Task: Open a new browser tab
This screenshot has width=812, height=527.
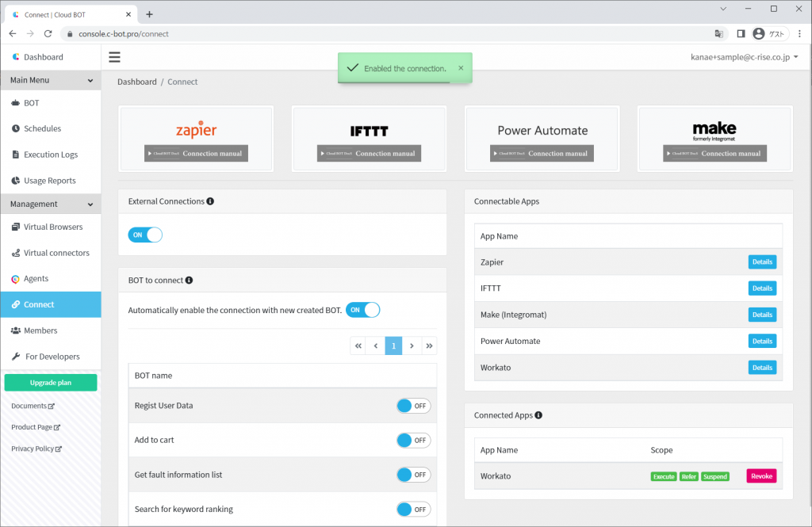Action: (149, 14)
